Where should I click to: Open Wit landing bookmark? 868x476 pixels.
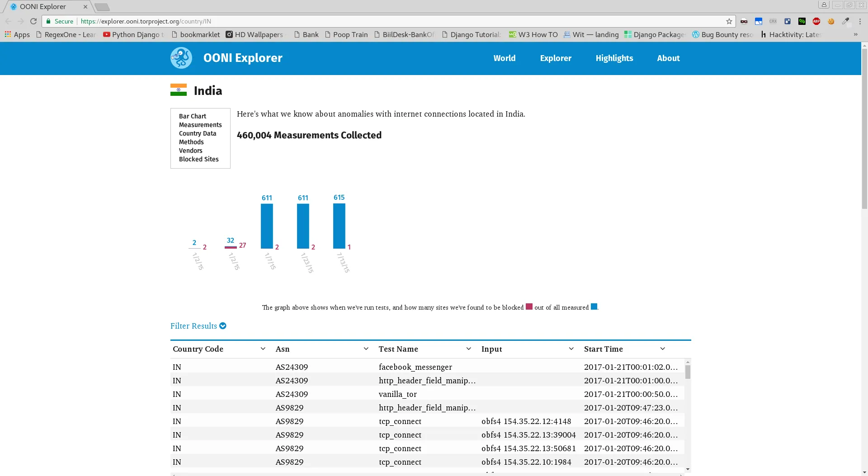(591, 34)
